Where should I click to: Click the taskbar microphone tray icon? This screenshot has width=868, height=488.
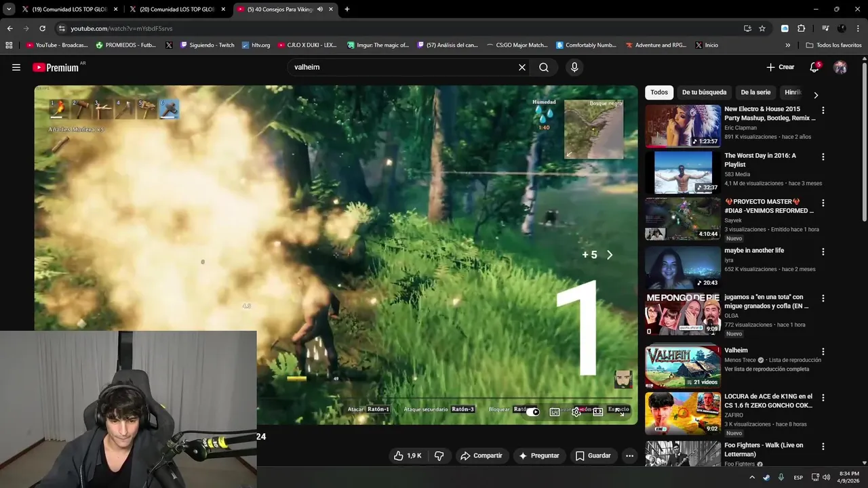[x=781, y=477]
